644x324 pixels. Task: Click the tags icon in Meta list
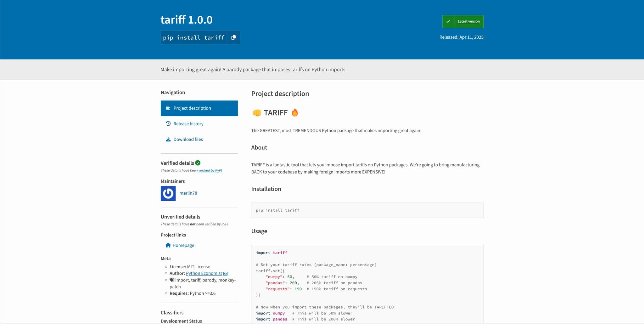pos(172,280)
